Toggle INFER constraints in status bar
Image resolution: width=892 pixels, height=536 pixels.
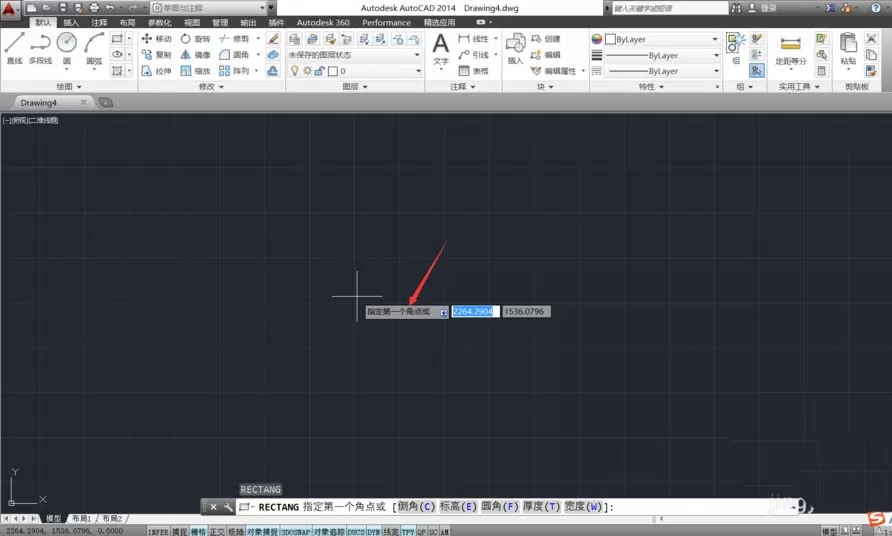pos(158,531)
